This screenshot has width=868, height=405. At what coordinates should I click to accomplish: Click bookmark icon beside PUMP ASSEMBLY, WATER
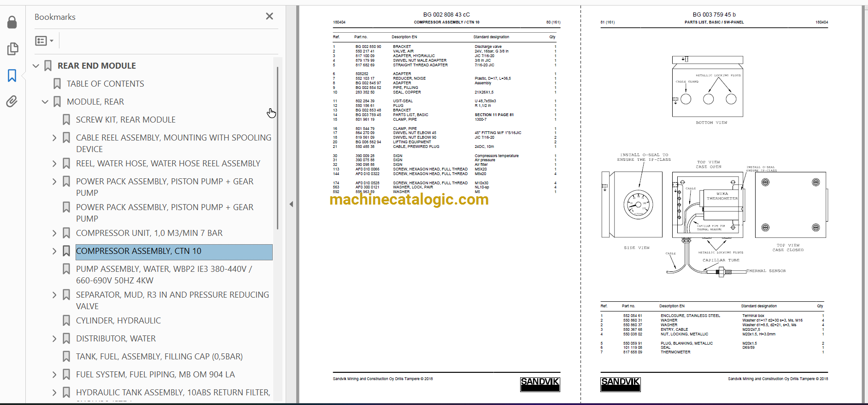click(x=66, y=269)
